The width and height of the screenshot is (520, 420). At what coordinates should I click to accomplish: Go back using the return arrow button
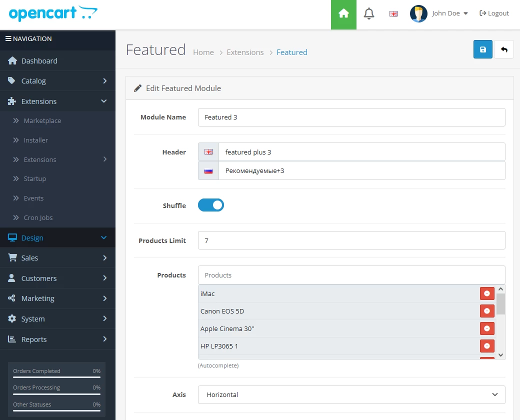coord(504,49)
